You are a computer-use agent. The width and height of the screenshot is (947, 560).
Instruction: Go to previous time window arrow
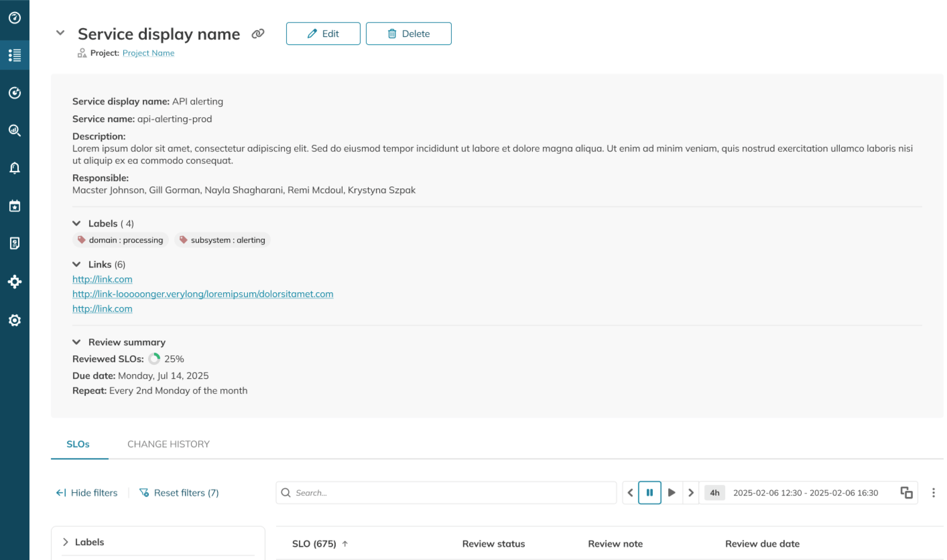pos(630,492)
